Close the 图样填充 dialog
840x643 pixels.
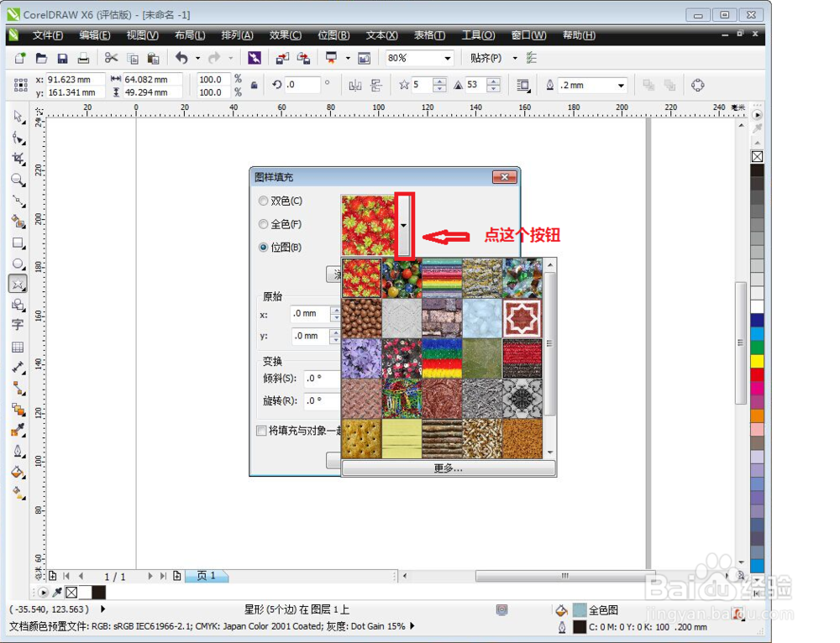[504, 177]
